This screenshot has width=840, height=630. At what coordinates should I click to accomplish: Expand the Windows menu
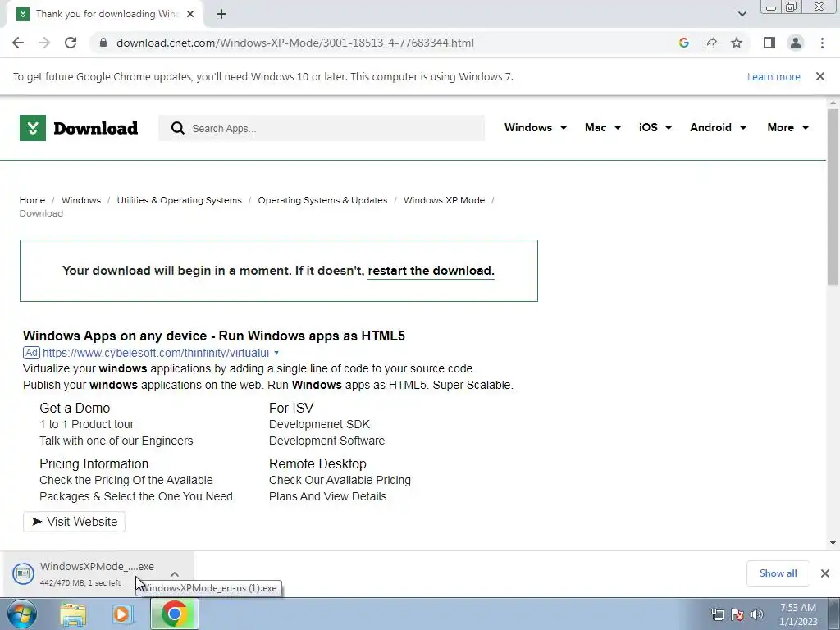pos(535,127)
